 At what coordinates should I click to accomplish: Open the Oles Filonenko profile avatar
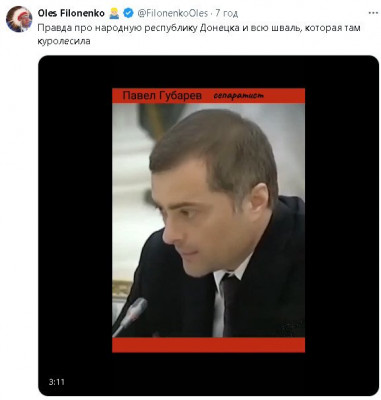(x=19, y=19)
